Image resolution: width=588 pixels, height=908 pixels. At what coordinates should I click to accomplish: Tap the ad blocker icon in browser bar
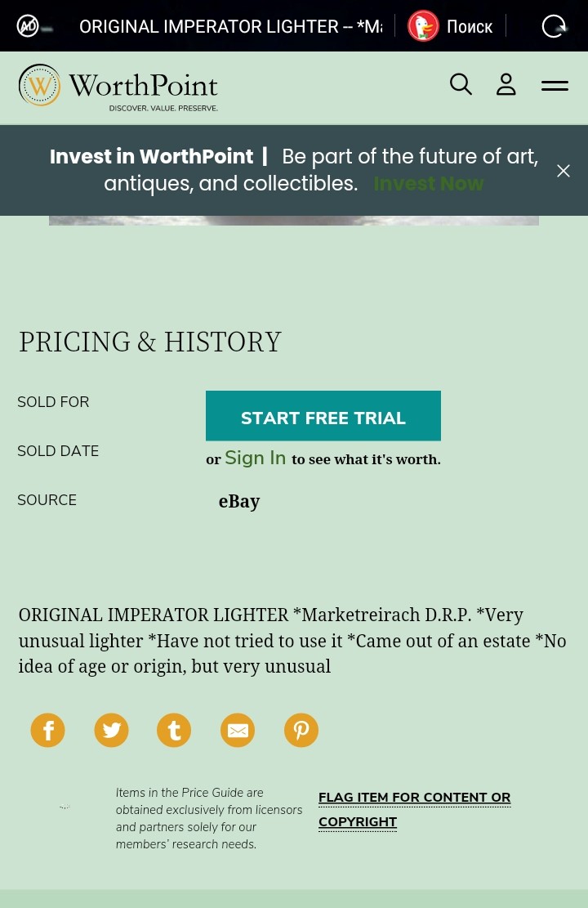pos(28,26)
